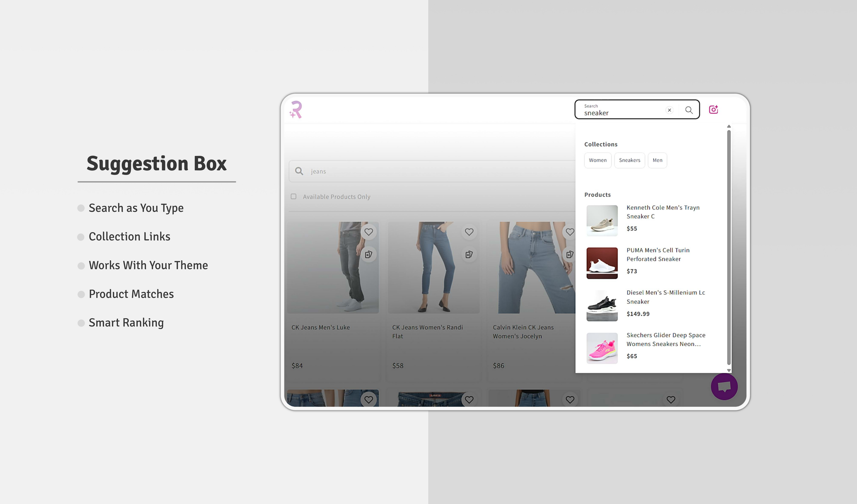
Task: Favorite CK Jeans Men's Luke with heart
Action: coord(368,232)
